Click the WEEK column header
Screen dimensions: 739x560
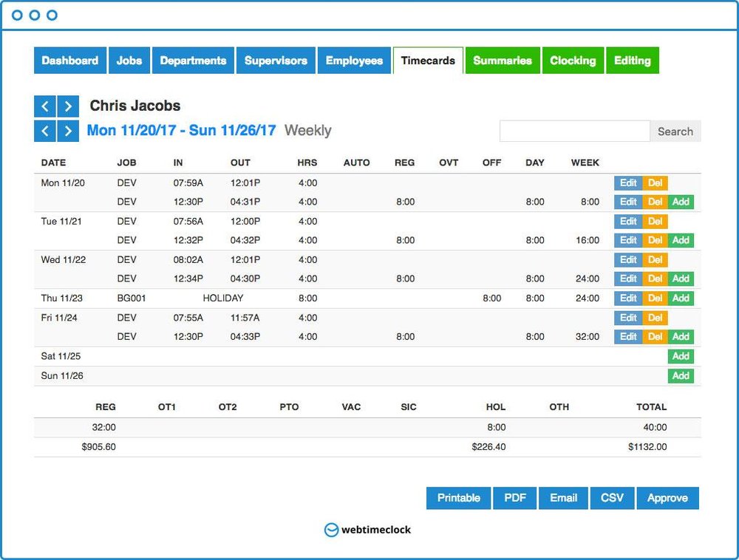(x=585, y=163)
